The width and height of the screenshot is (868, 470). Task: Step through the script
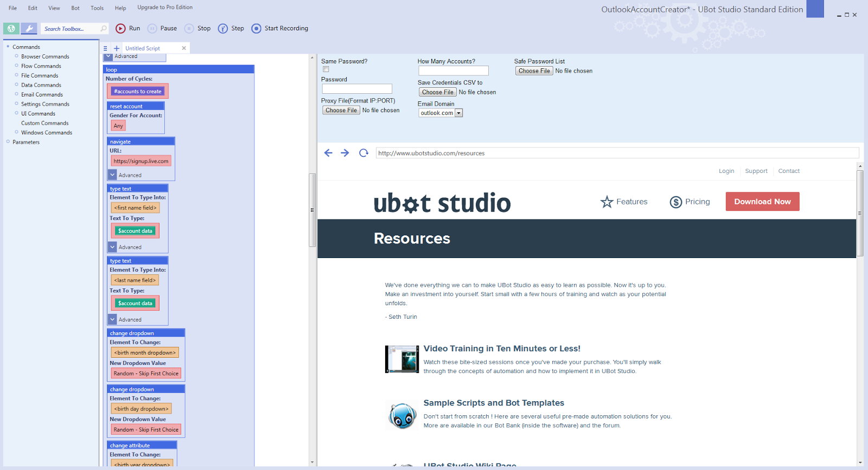pyautogui.click(x=231, y=28)
